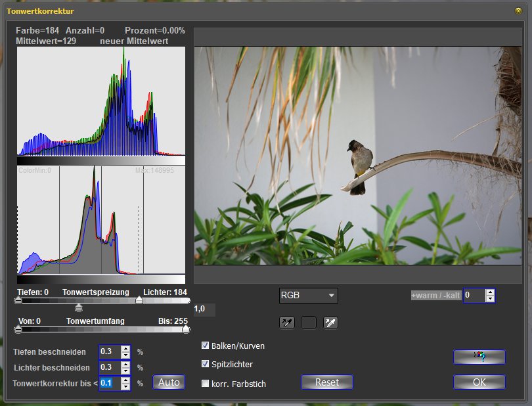Disable the Balken/Kurven checkbox
The height and width of the screenshot is (406, 532).
(206, 346)
